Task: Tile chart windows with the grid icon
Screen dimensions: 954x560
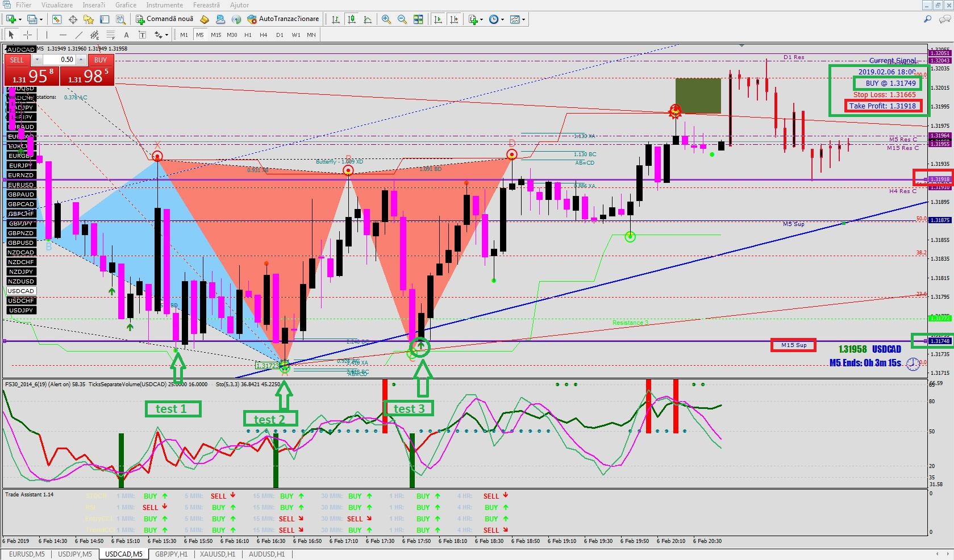Action: point(418,19)
